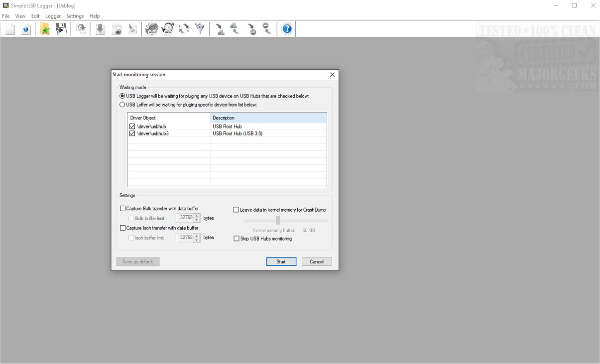Click the app icon in the title bar

[x=5, y=5]
